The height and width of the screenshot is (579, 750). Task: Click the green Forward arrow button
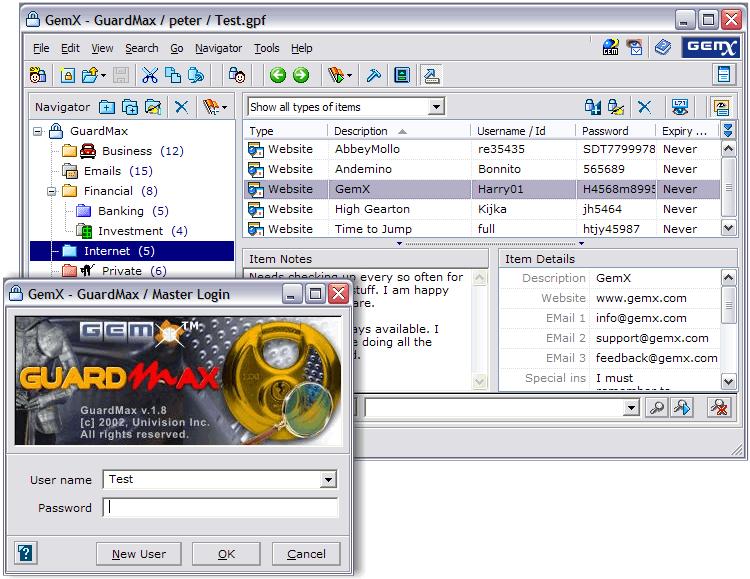[x=301, y=76]
